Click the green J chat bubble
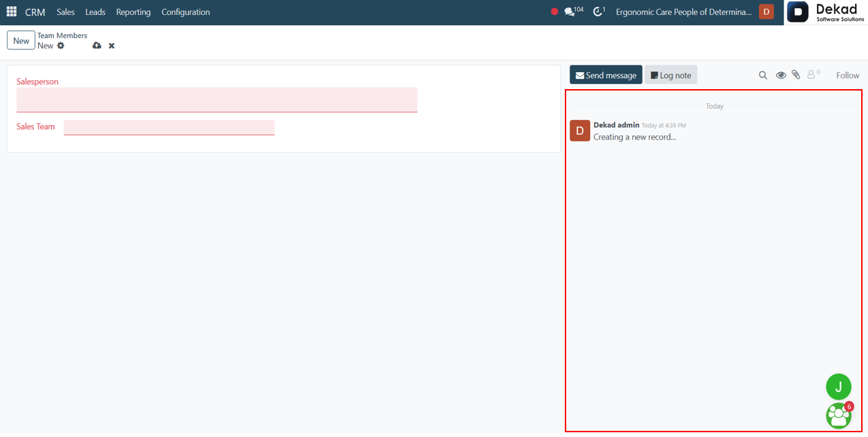The height and width of the screenshot is (437, 868). [839, 387]
